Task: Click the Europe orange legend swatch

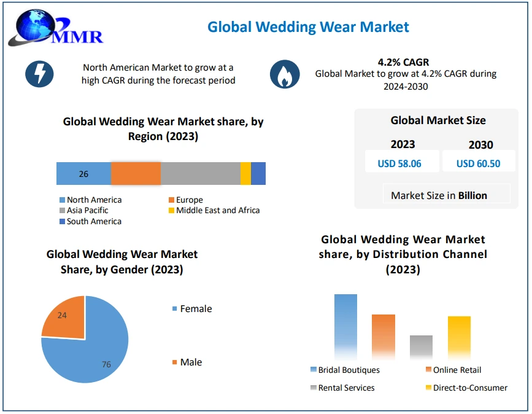Action: [171, 200]
